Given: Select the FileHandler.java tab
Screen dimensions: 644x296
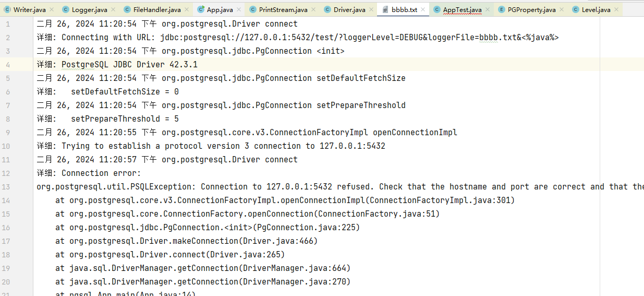Looking at the screenshot, I should 156,9.
